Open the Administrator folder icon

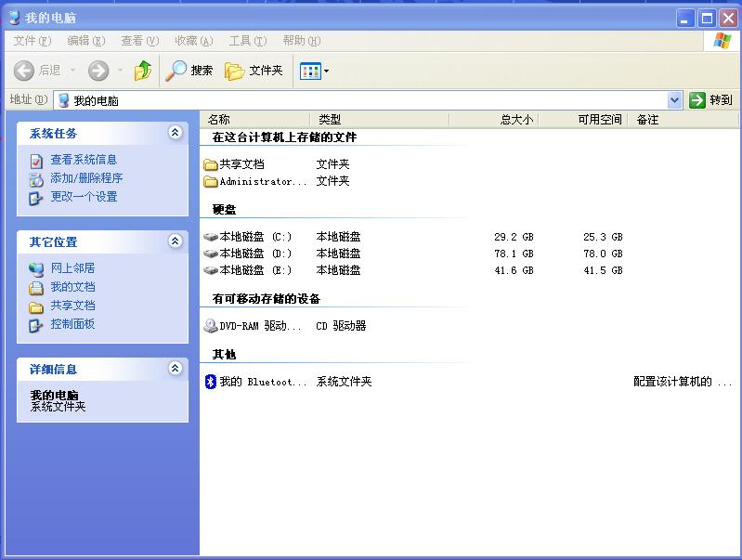tap(210, 182)
